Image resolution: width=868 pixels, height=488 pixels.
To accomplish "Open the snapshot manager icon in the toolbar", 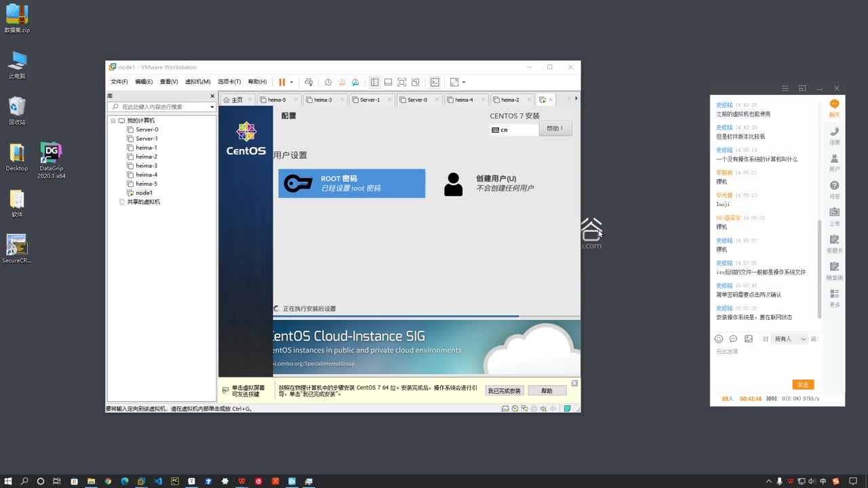I will tap(355, 82).
